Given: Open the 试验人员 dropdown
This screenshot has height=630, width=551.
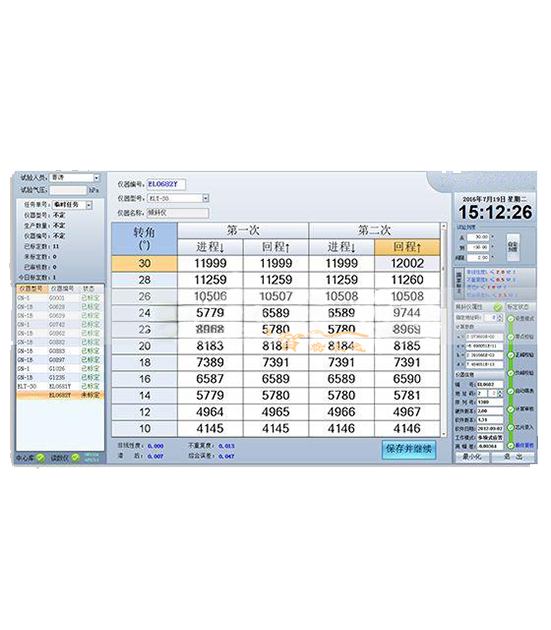Looking at the screenshot, I should click(x=96, y=178).
